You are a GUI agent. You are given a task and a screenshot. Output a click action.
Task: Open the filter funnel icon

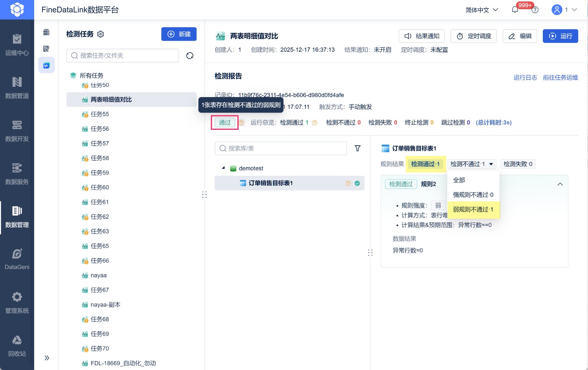pos(358,148)
